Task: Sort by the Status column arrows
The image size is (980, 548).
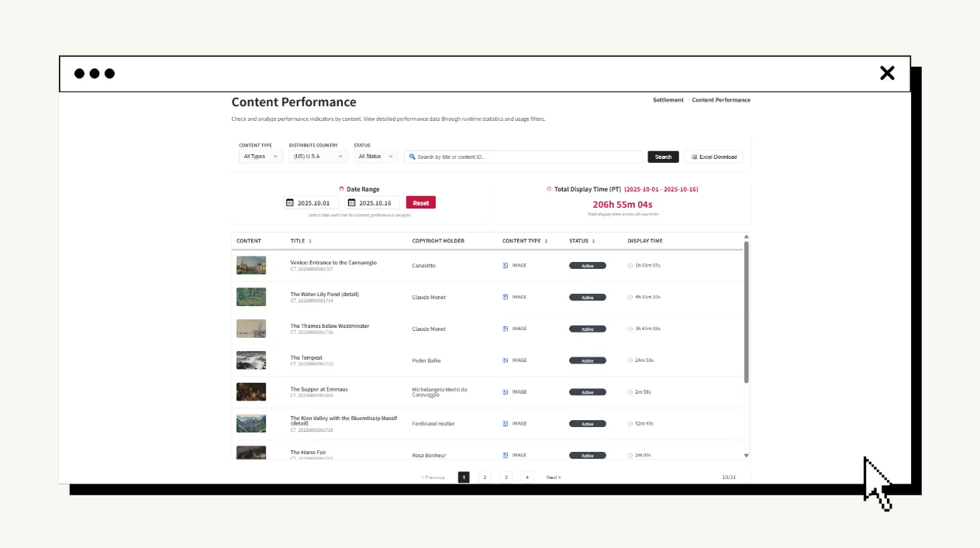Action: click(593, 241)
